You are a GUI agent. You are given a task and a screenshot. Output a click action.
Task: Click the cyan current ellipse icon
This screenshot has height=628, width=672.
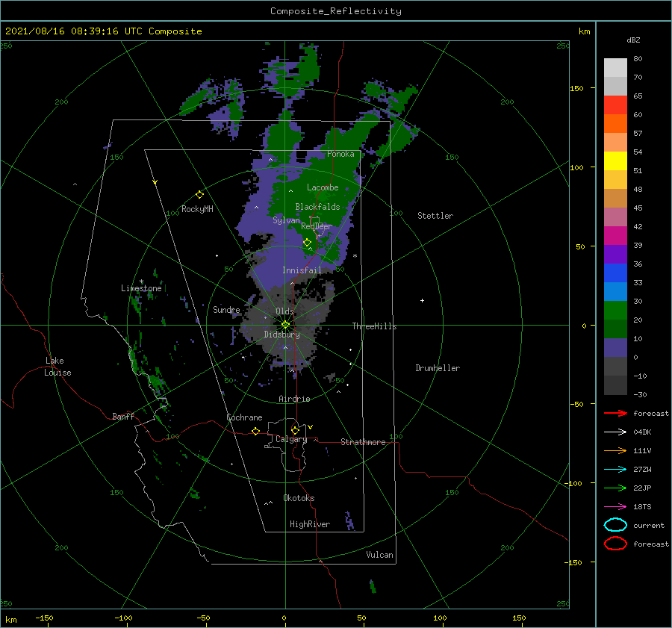tap(615, 525)
